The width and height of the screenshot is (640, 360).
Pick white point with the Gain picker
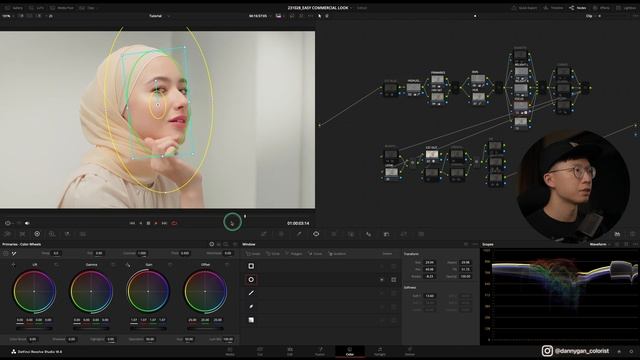pyautogui.click(x=128, y=265)
